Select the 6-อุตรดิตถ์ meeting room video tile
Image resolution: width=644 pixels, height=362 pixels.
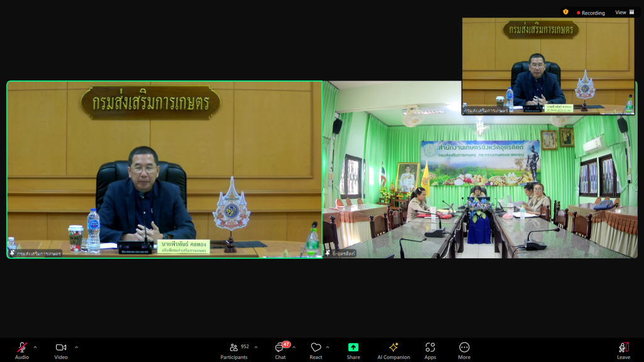point(480,170)
